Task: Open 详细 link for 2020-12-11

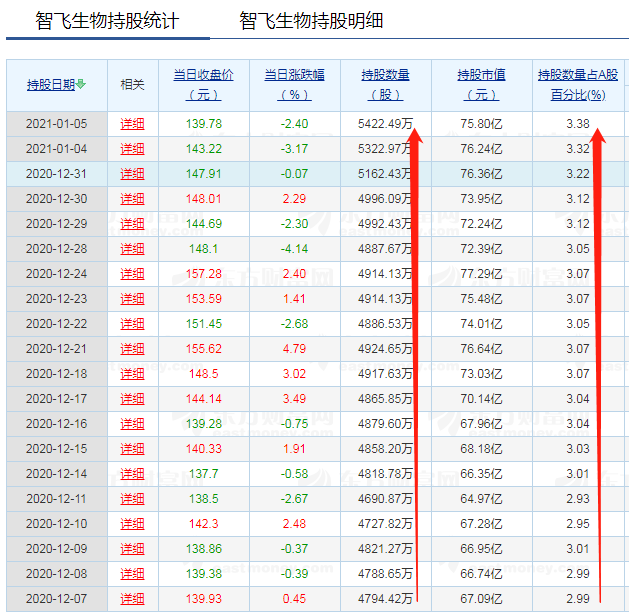Action: 132,499
